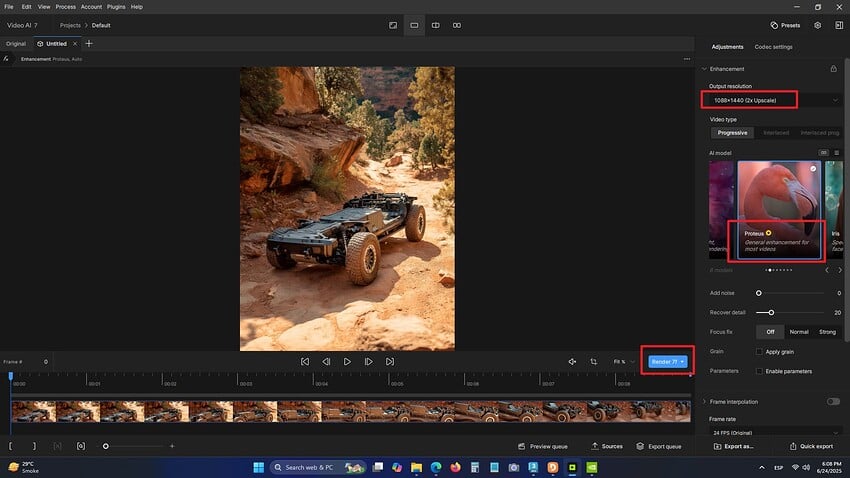Screen dimensions: 850x478
Task: Open the Preview queue
Action: (x=543, y=447)
